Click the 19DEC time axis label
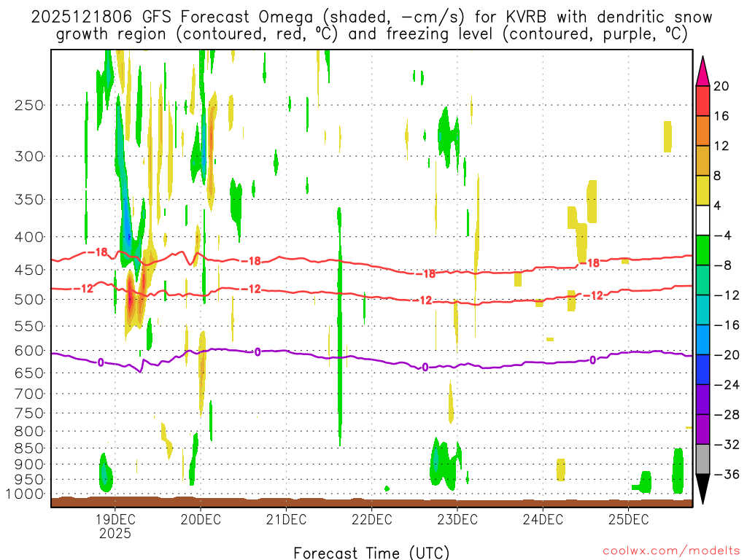 [115, 519]
